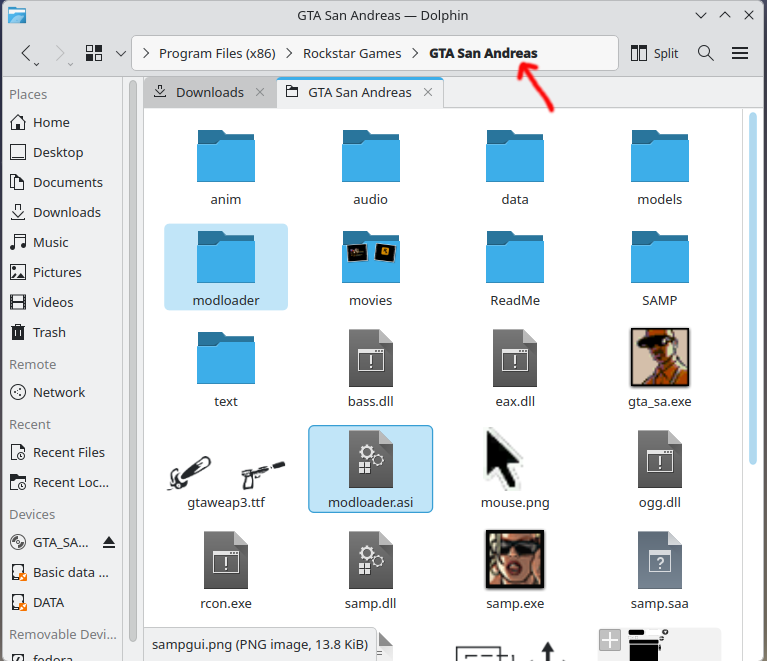Click the Removable Devices section heading
This screenshot has width=767, height=661.
click(63, 634)
